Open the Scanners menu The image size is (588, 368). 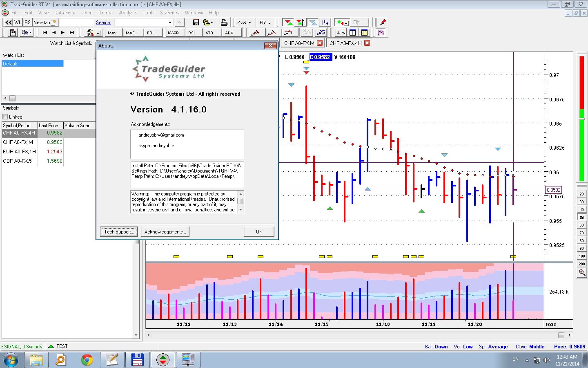[169, 13]
